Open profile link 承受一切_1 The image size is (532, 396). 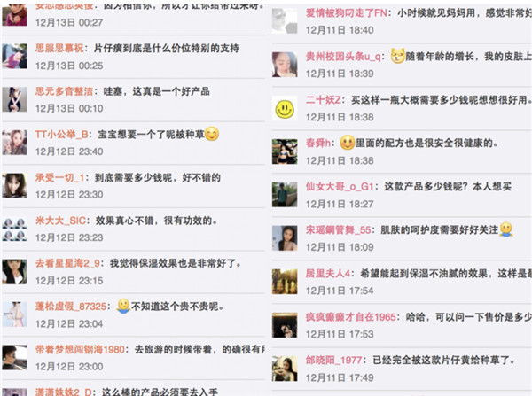point(59,178)
